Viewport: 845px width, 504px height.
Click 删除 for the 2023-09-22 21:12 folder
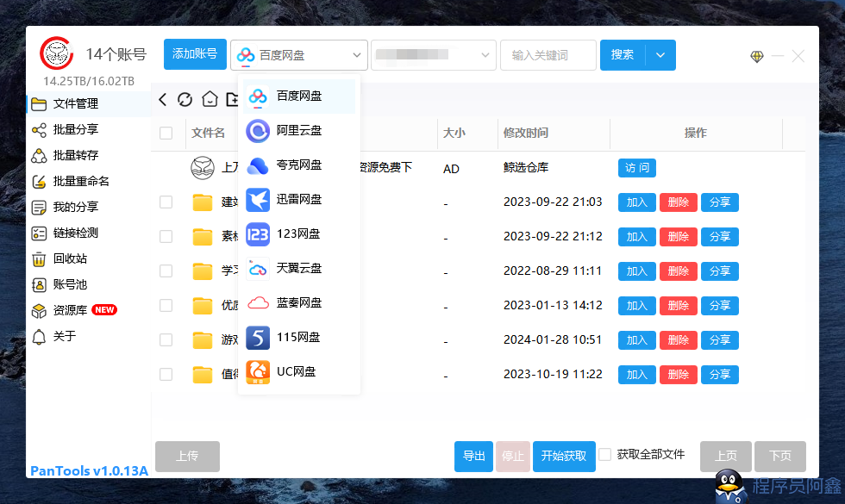tap(679, 237)
